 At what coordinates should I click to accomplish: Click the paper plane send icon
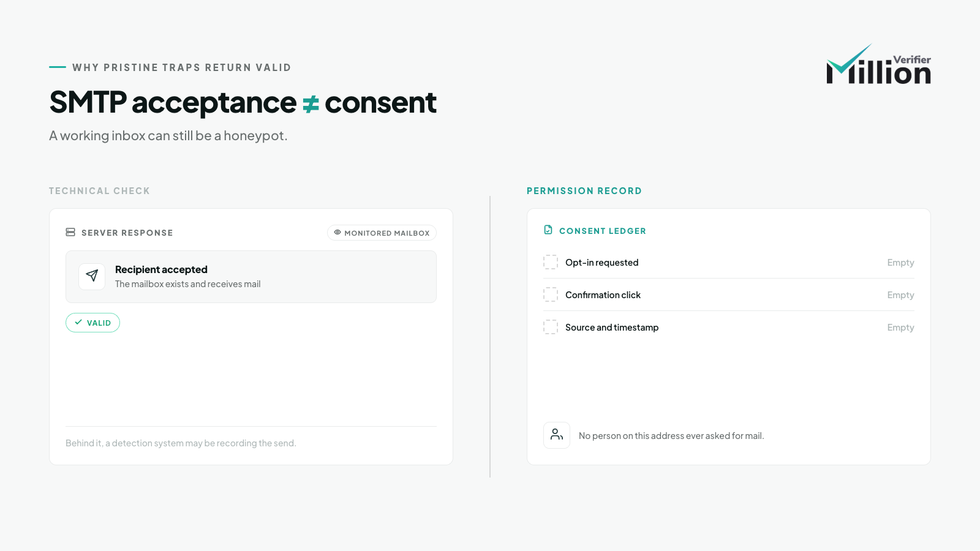click(92, 276)
